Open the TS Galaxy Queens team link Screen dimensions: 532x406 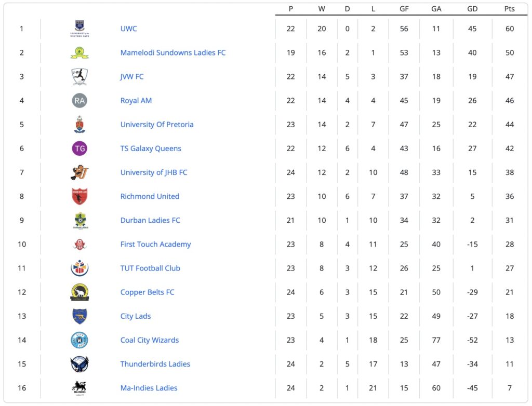(x=151, y=148)
